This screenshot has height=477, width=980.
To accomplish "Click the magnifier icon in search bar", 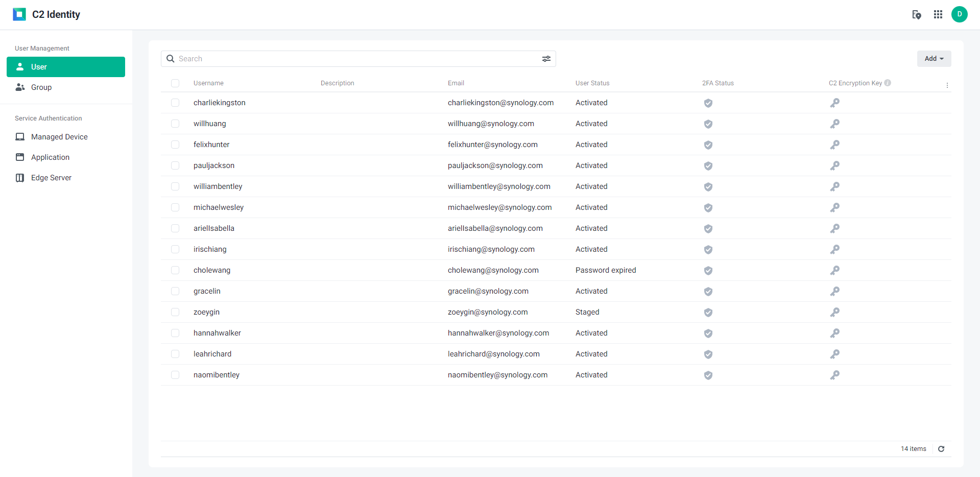I will (x=171, y=59).
